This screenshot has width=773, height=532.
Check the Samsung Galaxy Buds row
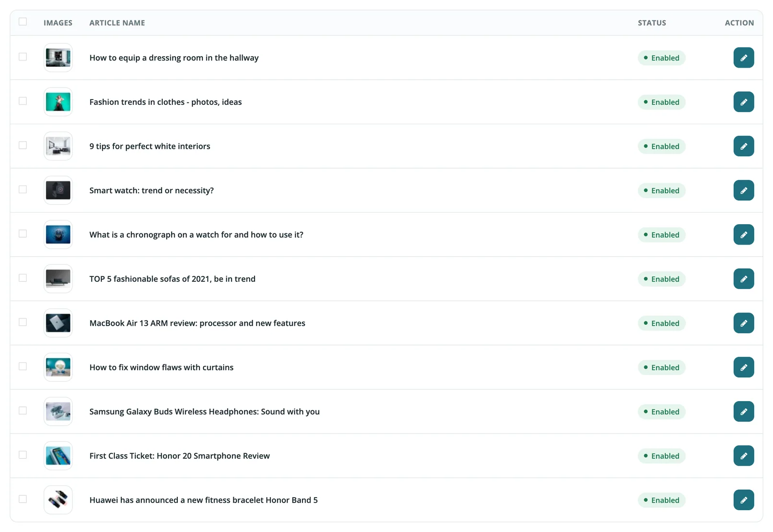tap(23, 411)
